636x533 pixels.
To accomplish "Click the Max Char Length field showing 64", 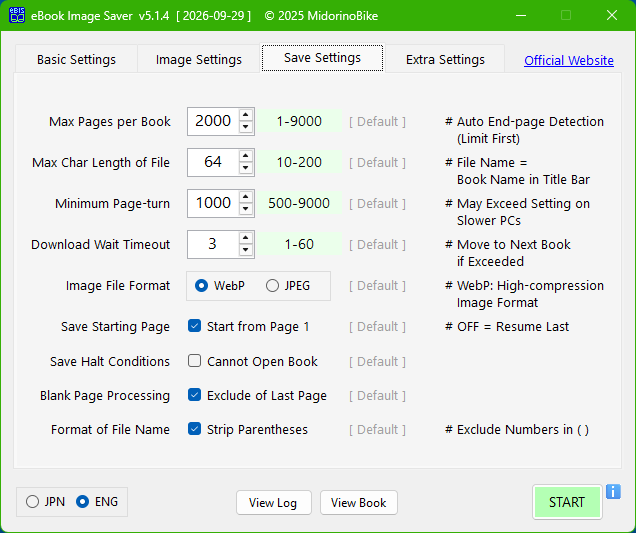I will pos(213,162).
